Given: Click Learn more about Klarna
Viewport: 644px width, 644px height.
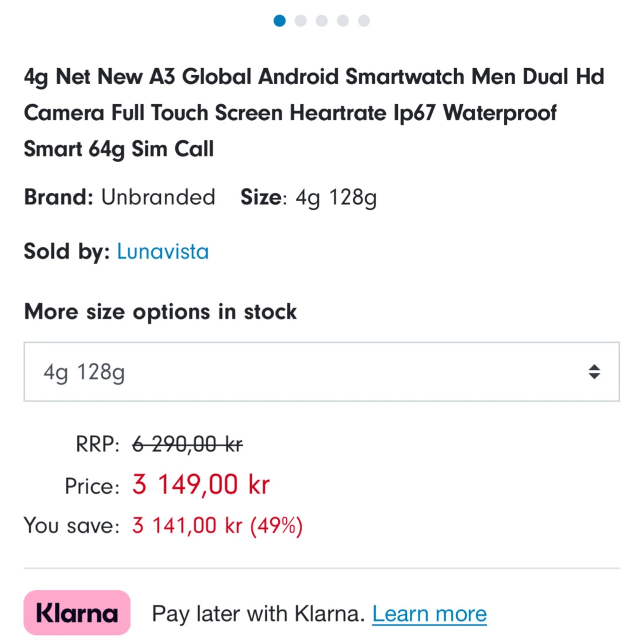Looking at the screenshot, I should point(429,613).
